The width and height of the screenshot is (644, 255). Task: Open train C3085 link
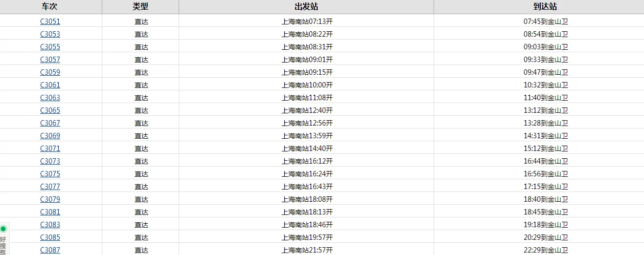point(50,237)
